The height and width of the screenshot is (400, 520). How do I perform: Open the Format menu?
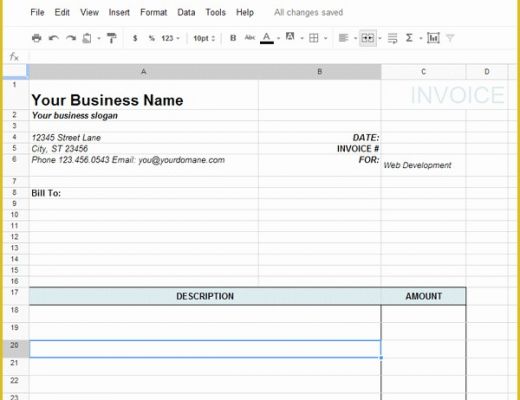[153, 12]
